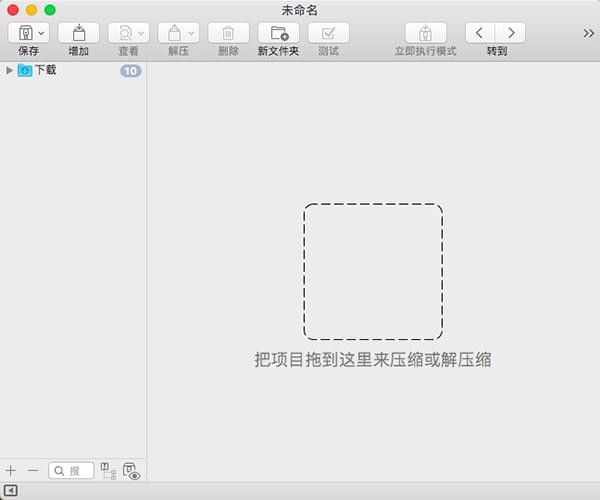
Task: Open the 解压 dropdown arrow
Action: (191, 33)
